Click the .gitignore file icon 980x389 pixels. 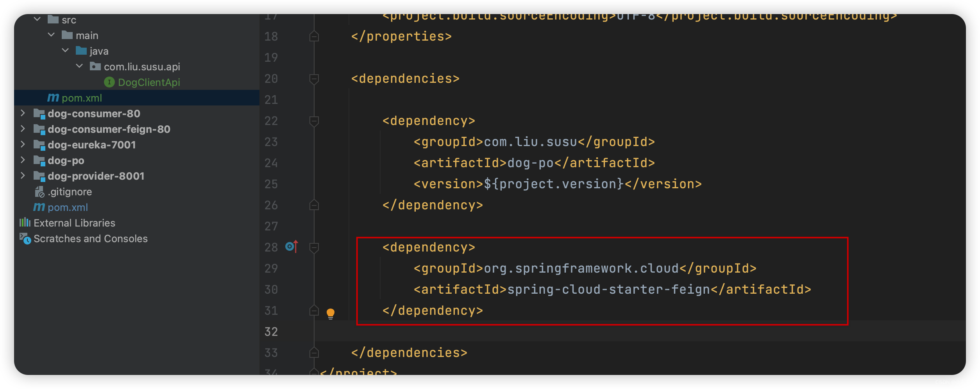(x=39, y=192)
